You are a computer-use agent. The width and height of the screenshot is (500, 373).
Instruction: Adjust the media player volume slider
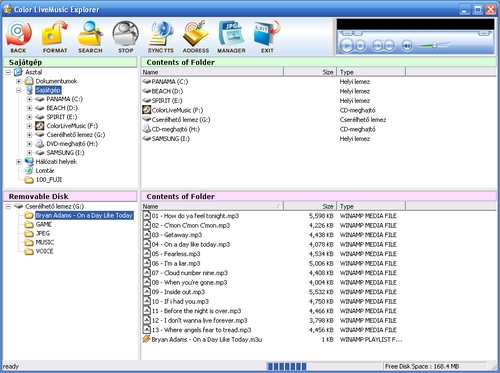tap(435, 45)
